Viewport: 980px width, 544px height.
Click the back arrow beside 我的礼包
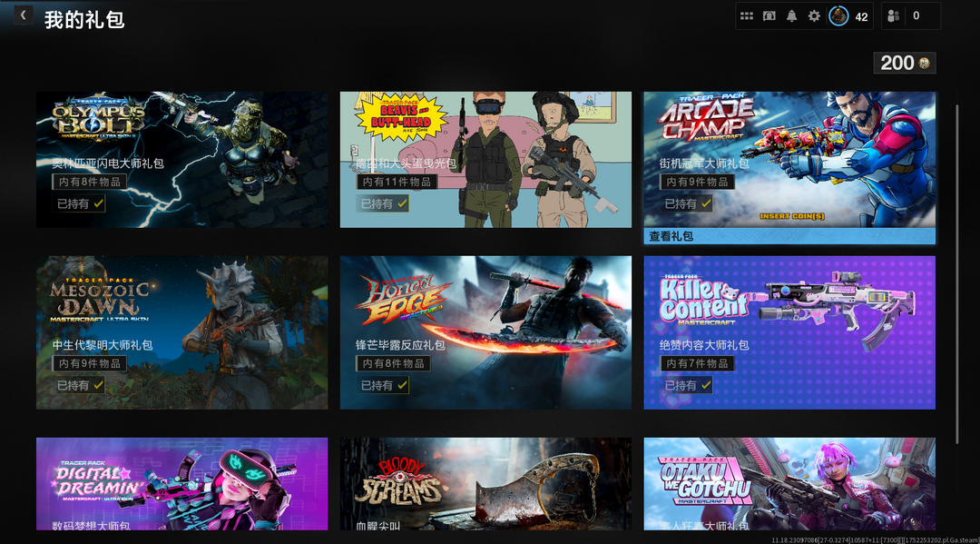tap(23, 15)
